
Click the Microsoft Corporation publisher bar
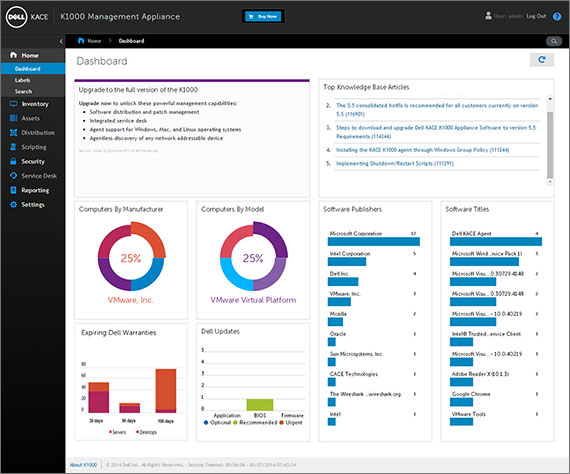374,241
